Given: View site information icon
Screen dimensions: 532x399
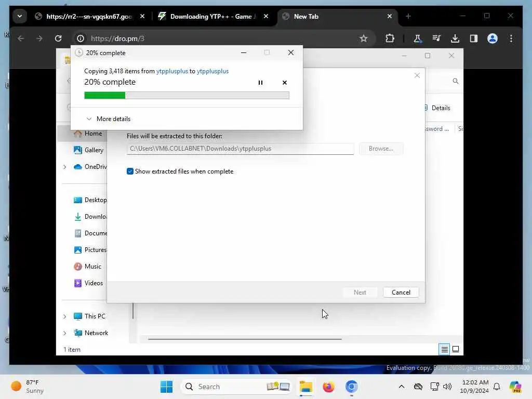Looking at the screenshot, I should pos(81,38).
